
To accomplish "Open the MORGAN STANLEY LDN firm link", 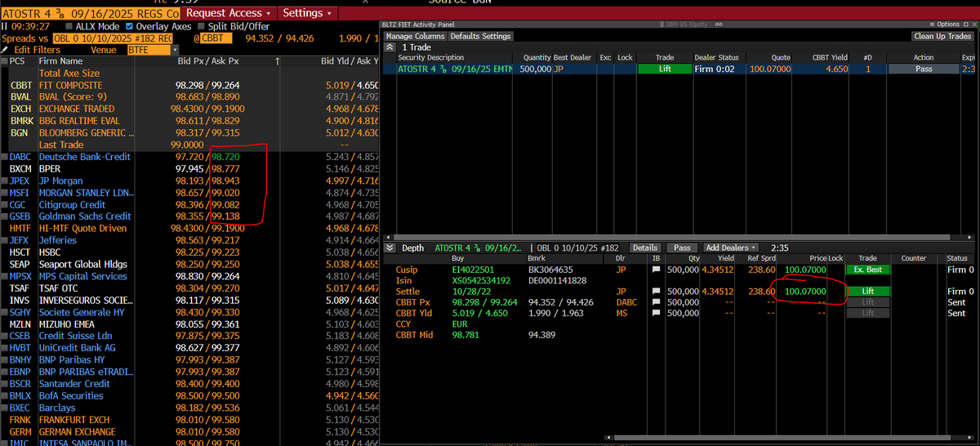I will pos(85,193).
